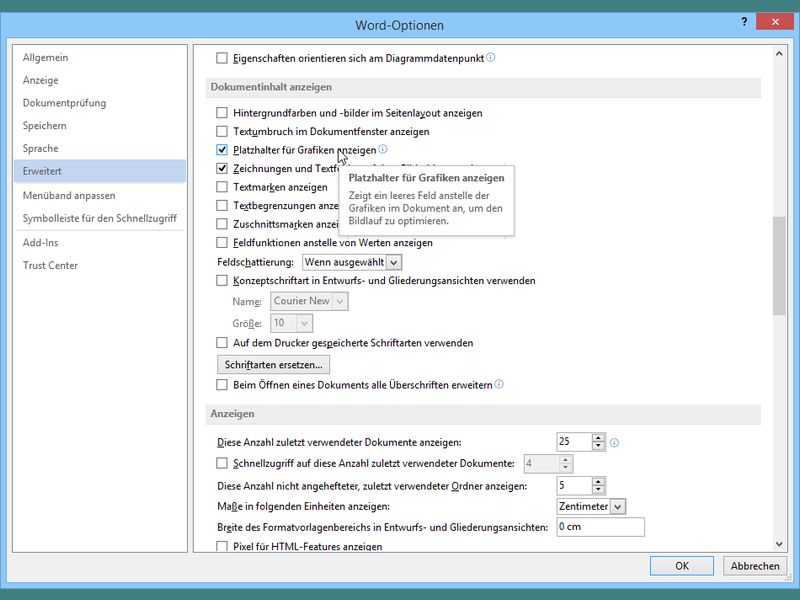Open the Trust Center category

(99, 265)
